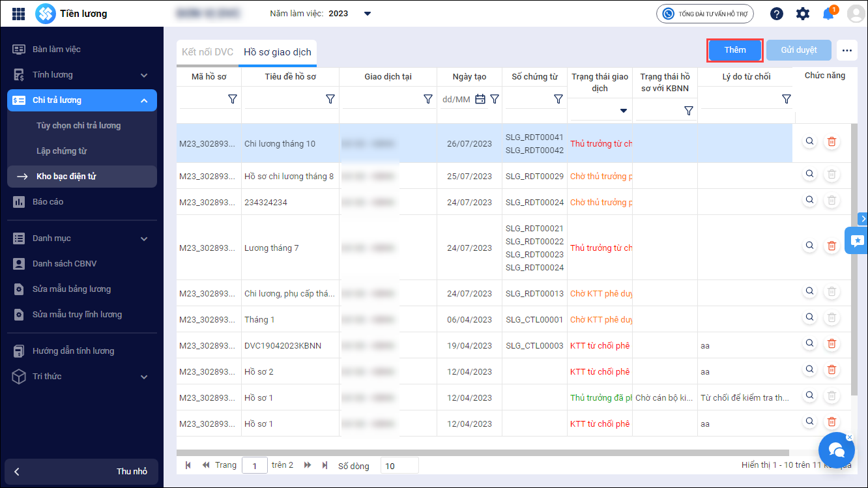Delete the Hồ sơ 2 record
Screen dimensions: 868x488
pyautogui.click(x=832, y=369)
